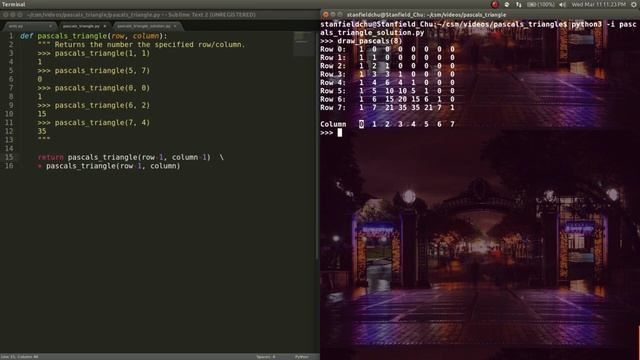Click the Line 15, Column status text

20,357
